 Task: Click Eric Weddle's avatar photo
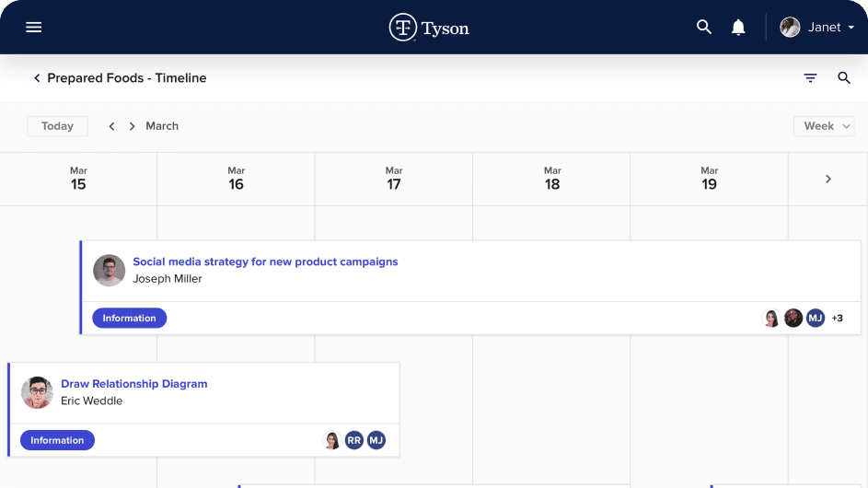(37, 393)
